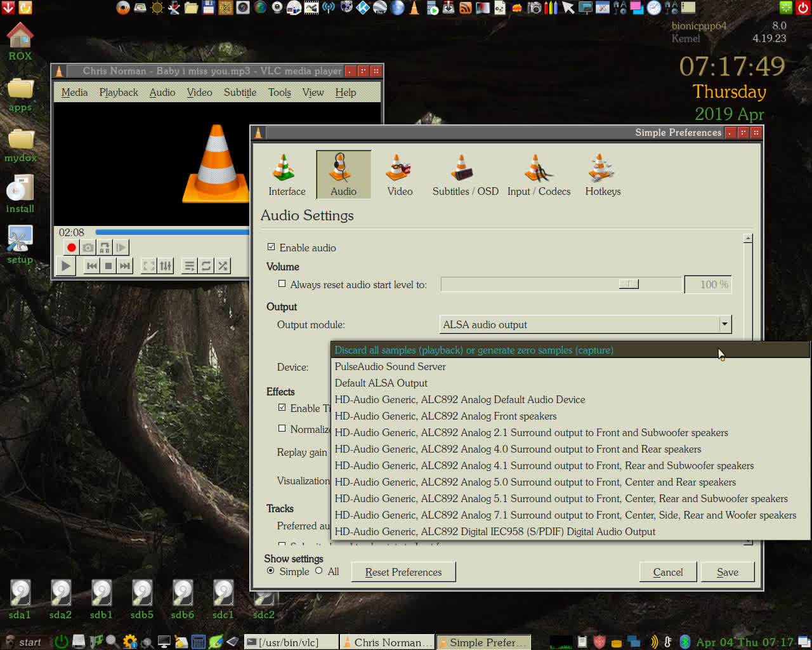Choose ALC892 Analog 5.1 Surround output option

click(x=570, y=498)
